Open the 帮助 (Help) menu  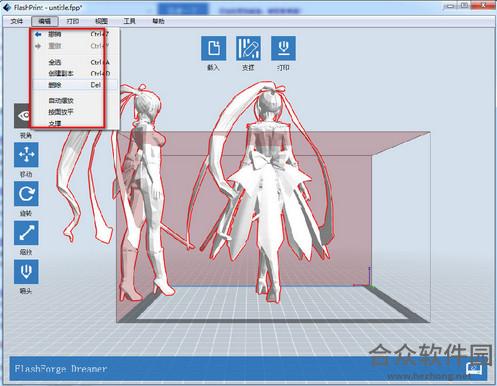tap(158, 21)
